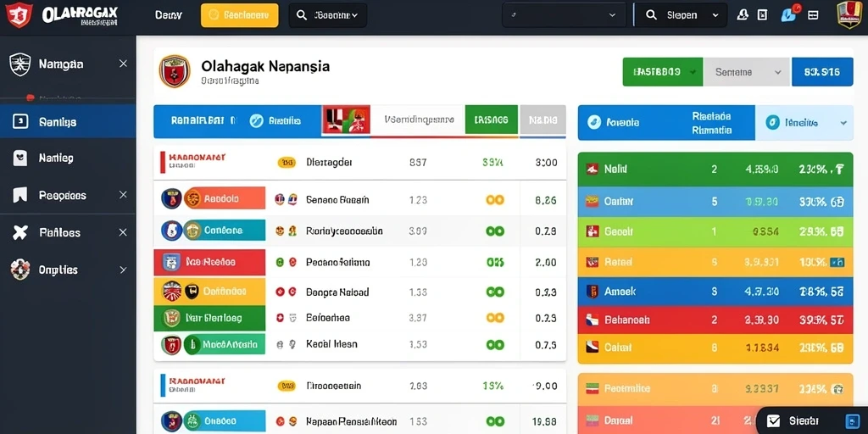
Task: Open the green HASRB803 dropdown
Action: click(663, 72)
